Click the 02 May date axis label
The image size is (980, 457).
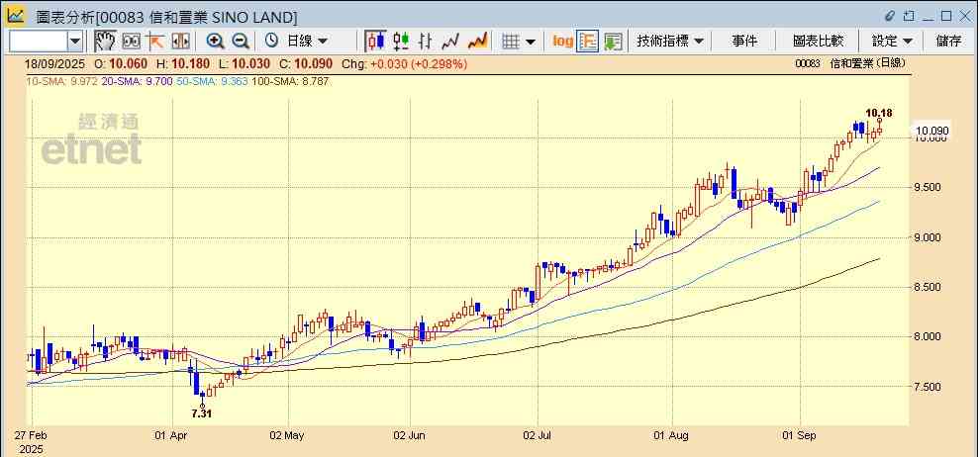pos(288,435)
